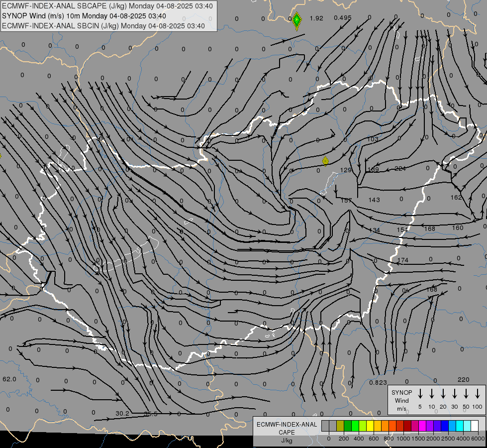This screenshot has height=448, width=487.
Task: Click the CAPE value 174
Action: coord(403,260)
